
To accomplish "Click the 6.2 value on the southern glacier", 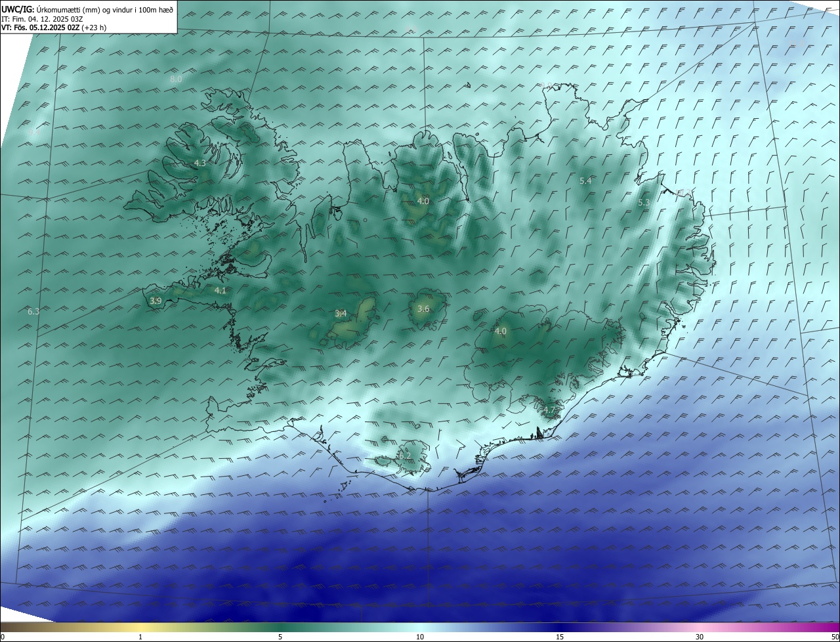I will click(x=405, y=456).
